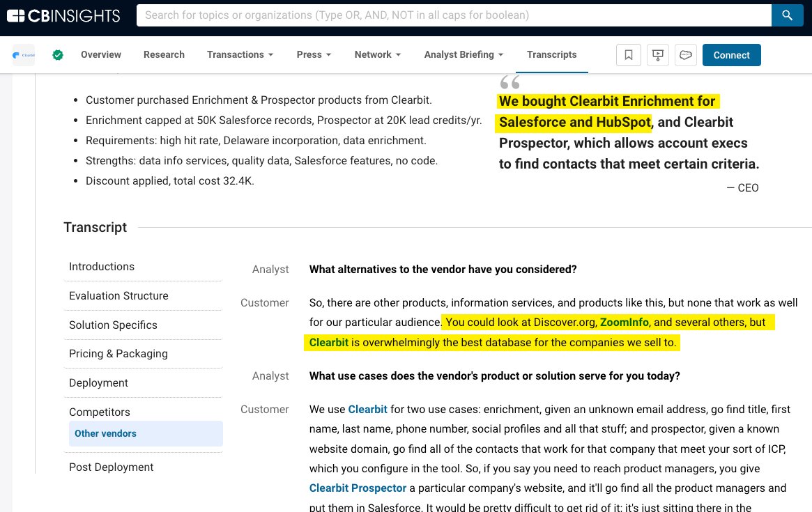Click the 'Requirements: high hit rate' bullet
The image size is (812, 512).
point(256,140)
